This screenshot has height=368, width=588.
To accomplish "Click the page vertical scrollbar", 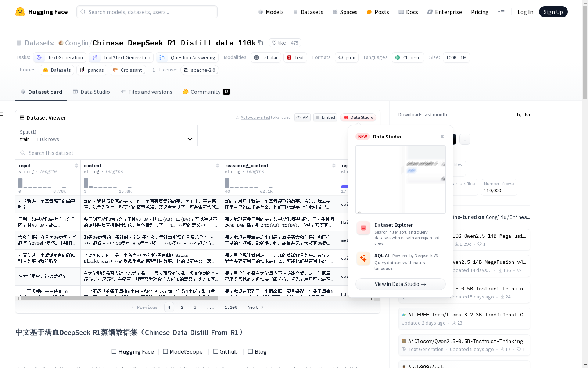I will (x=585, y=52).
